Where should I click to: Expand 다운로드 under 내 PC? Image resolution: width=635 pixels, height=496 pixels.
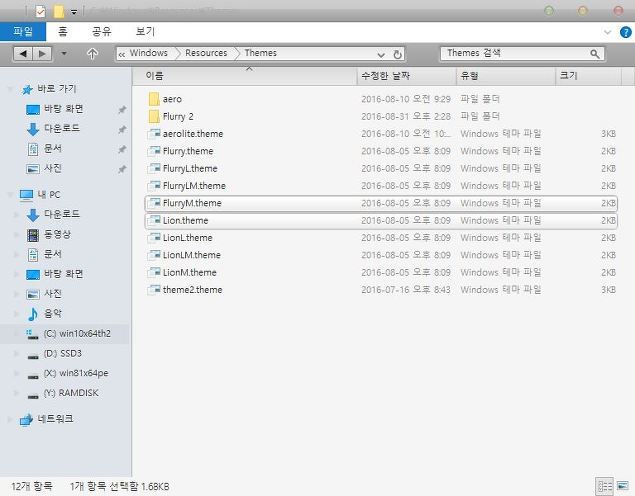tap(17, 215)
